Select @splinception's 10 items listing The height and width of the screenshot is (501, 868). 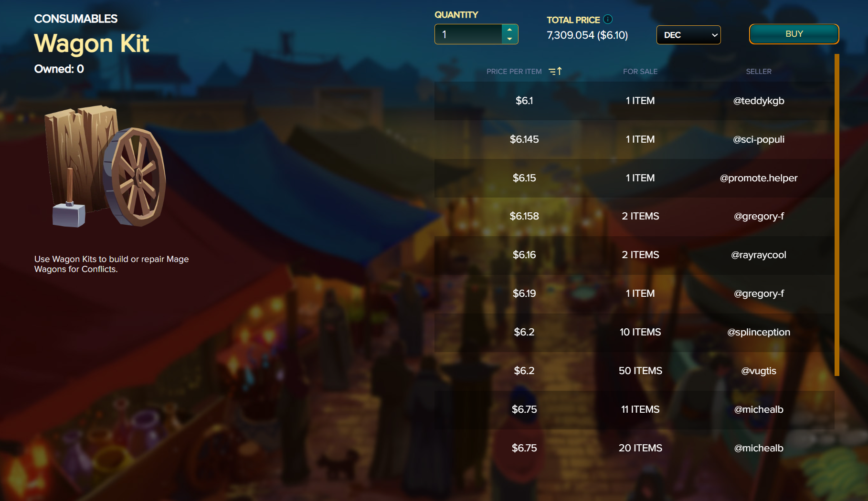pyautogui.click(x=634, y=332)
